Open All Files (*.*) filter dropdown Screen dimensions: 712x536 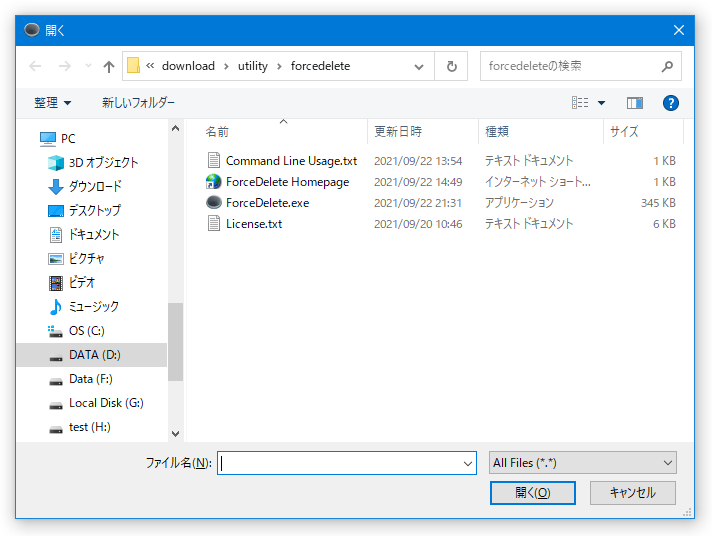coord(583,463)
